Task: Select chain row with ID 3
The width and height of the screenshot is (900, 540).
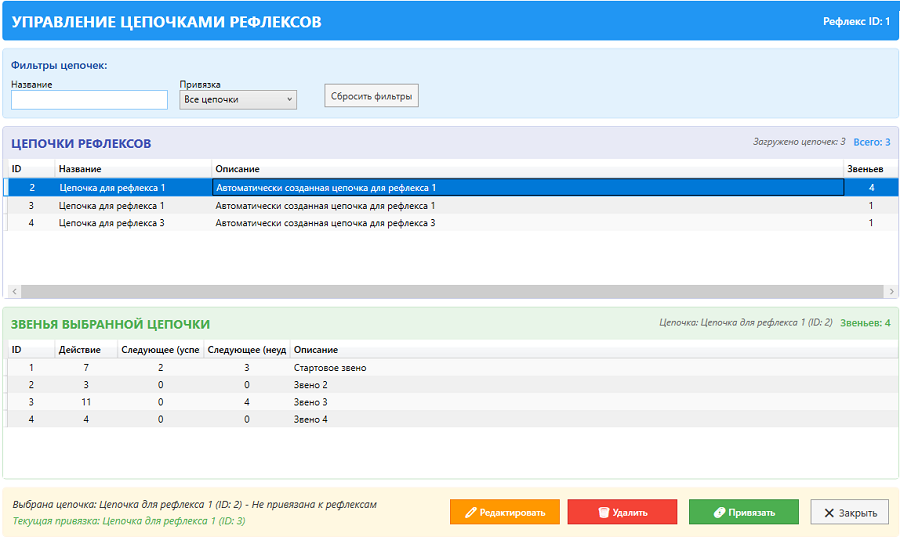Action: pyautogui.click(x=300, y=205)
